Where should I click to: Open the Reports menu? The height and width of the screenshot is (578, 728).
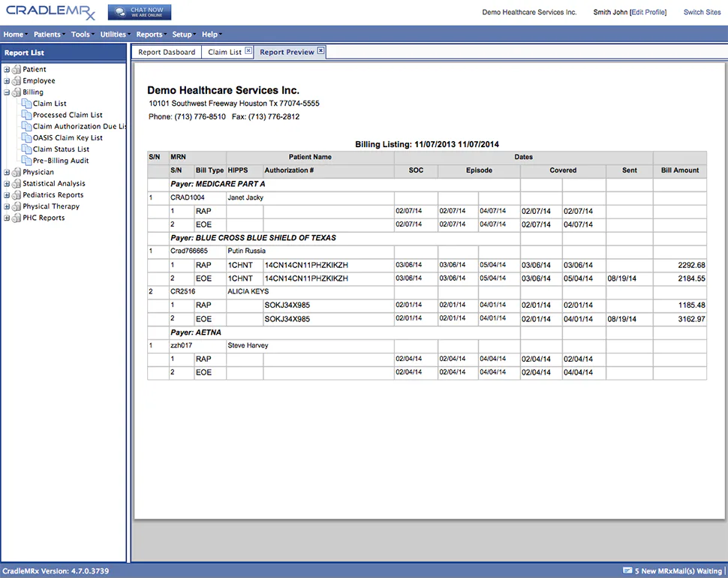[152, 35]
